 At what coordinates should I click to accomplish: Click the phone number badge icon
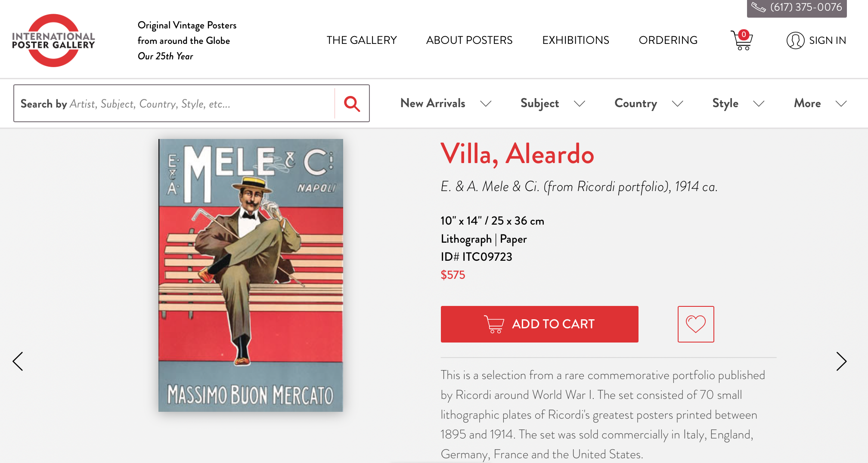point(759,7)
